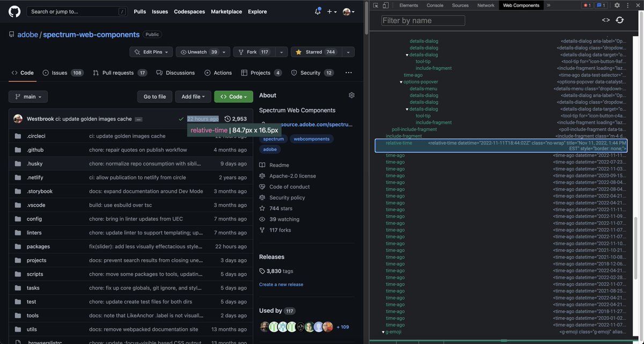Click the webcomponents topic tag
Image resolution: width=644 pixels, height=344 pixels.
pos(311,139)
